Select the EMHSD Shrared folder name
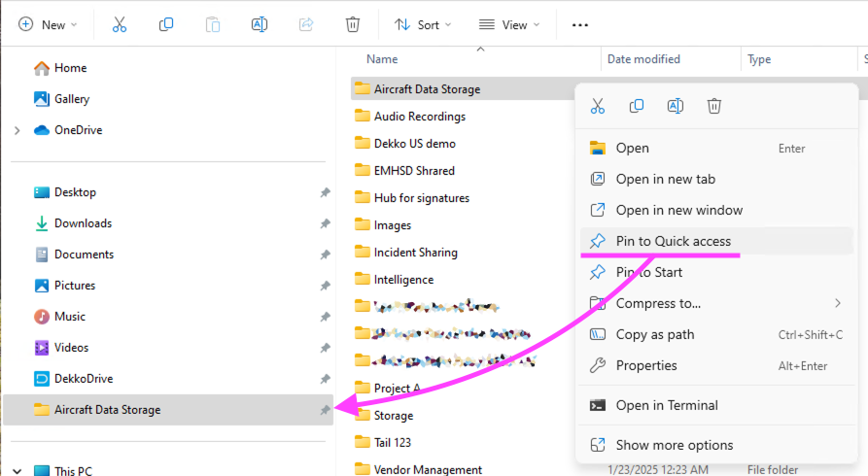Viewport: 868px width, 476px height. click(414, 170)
